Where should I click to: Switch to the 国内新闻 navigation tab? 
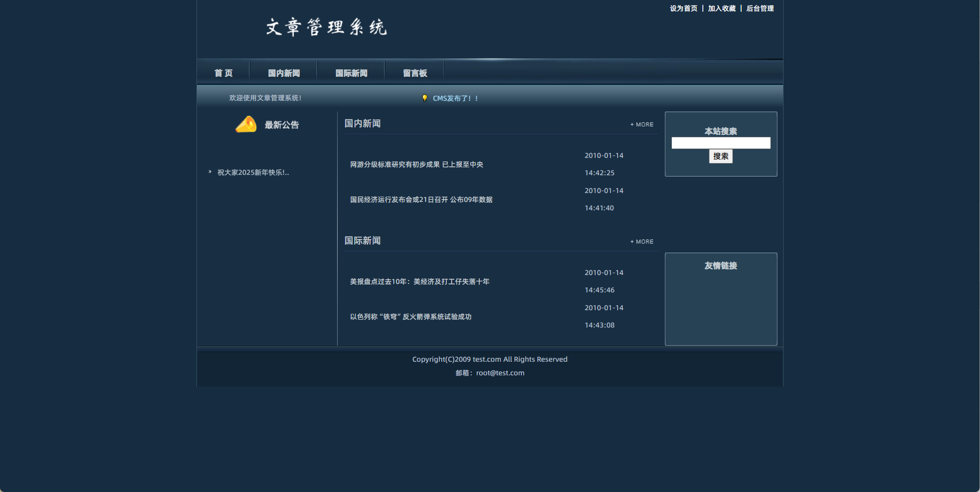[x=284, y=73]
